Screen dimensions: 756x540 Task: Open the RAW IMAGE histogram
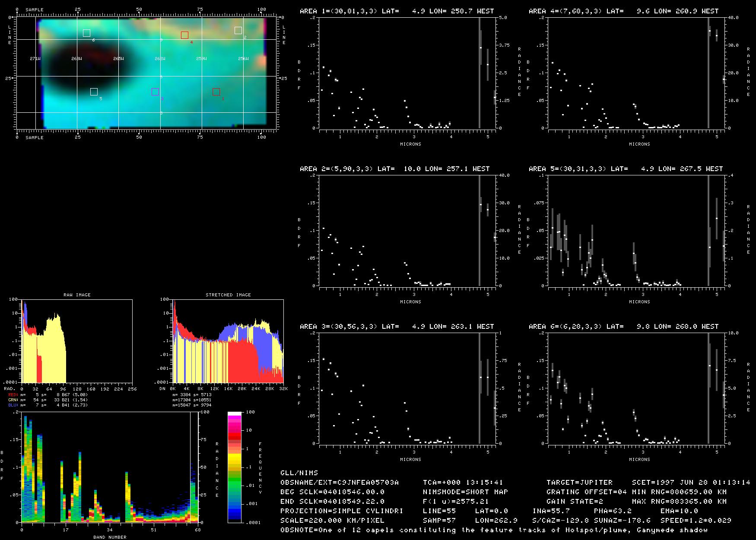[x=77, y=340]
